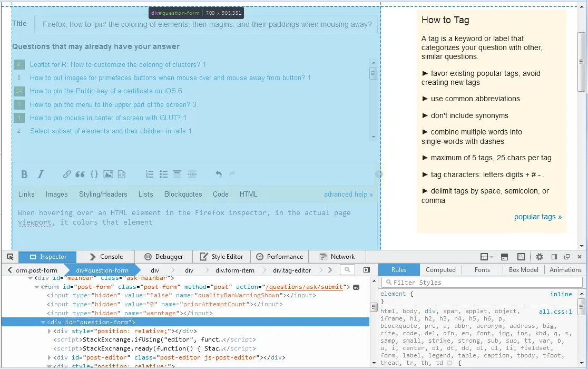Open the Performance tab

tap(279, 257)
